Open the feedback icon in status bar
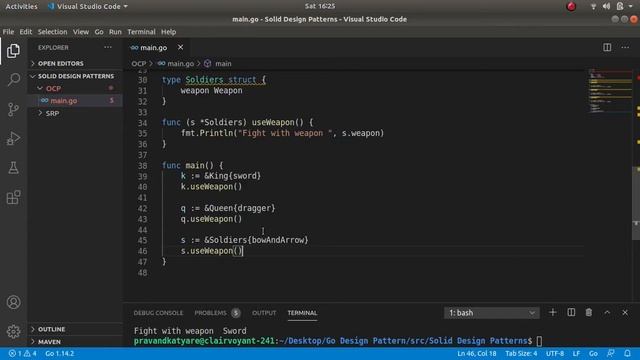Image resolution: width=640 pixels, height=360 pixels. [x=611, y=353]
